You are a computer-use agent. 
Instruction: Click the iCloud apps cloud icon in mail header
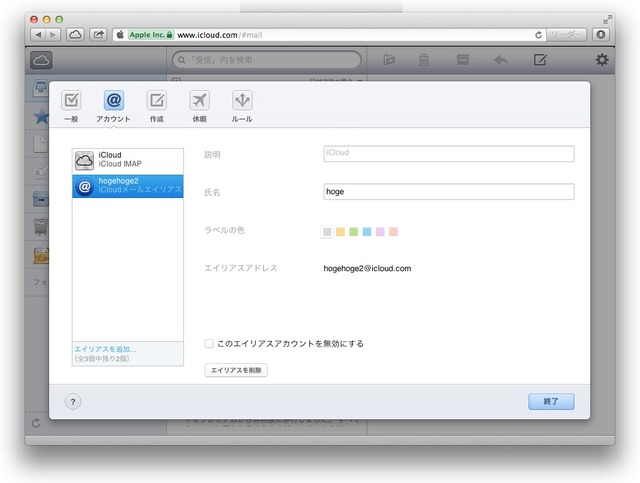pyautogui.click(x=41, y=60)
